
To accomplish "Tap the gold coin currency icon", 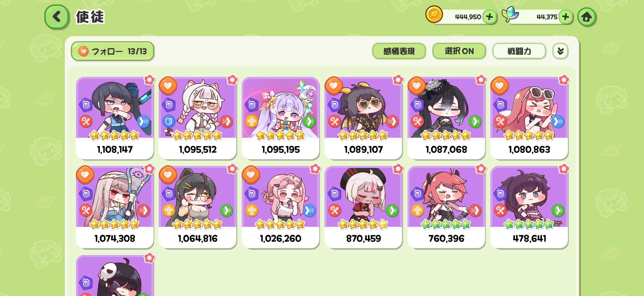I will 434,14.
